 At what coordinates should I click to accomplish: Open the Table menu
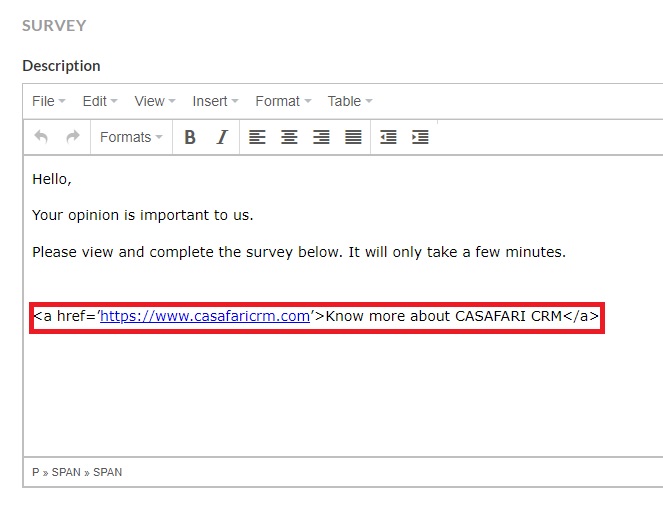(x=350, y=101)
